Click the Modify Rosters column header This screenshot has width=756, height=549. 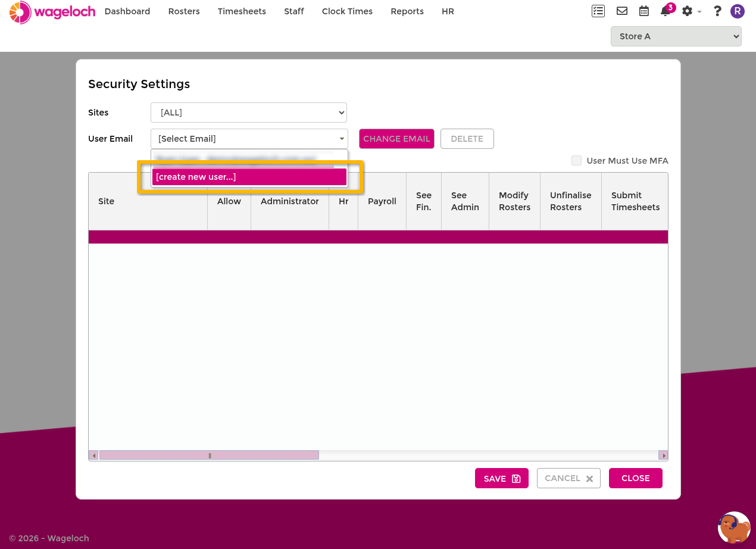tap(514, 201)
